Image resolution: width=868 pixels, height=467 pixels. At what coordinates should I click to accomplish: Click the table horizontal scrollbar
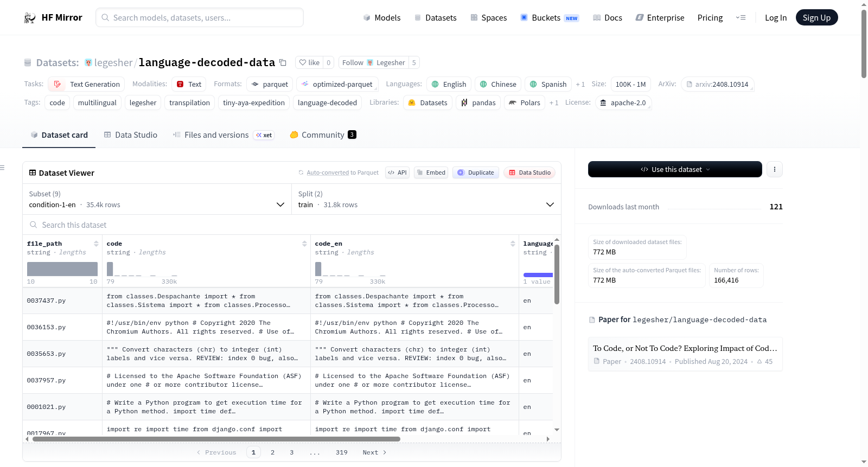point(216,439)
